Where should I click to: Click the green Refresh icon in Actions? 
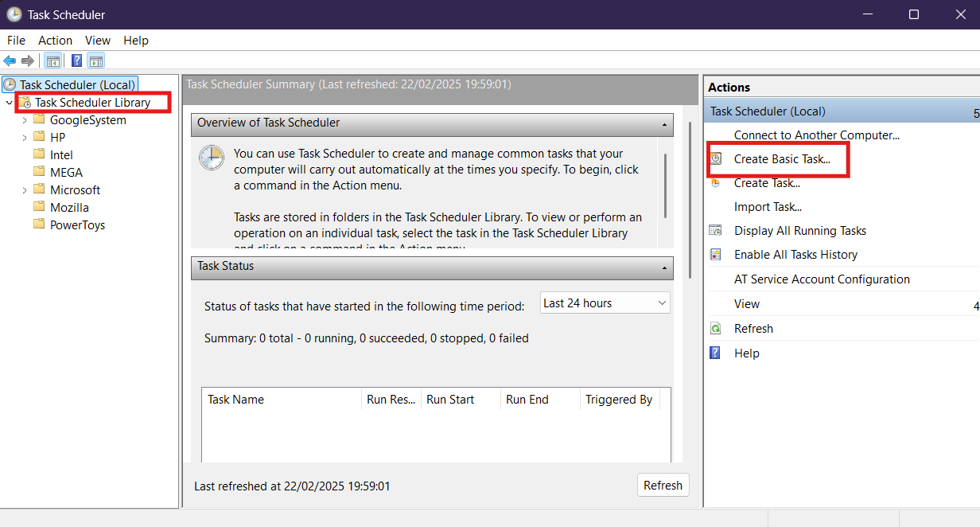click(716, 328)
